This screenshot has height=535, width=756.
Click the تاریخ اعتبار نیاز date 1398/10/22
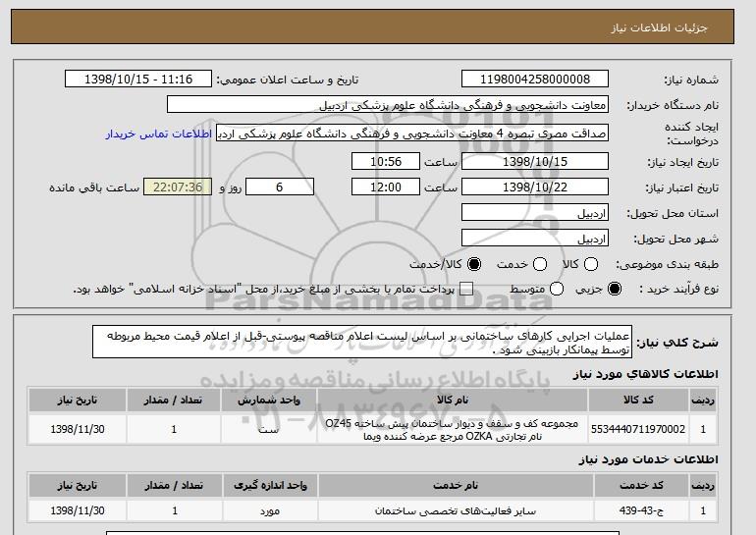click(535, 187)
